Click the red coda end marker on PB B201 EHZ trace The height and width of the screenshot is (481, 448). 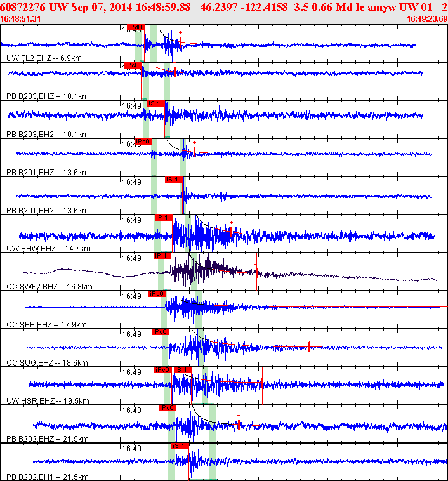tap(194, 152)
